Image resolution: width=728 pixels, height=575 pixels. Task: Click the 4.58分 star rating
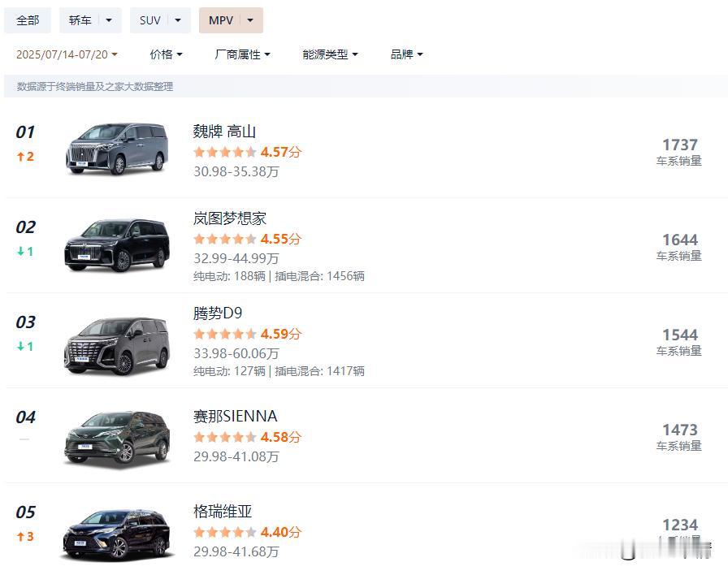point(248,437)
